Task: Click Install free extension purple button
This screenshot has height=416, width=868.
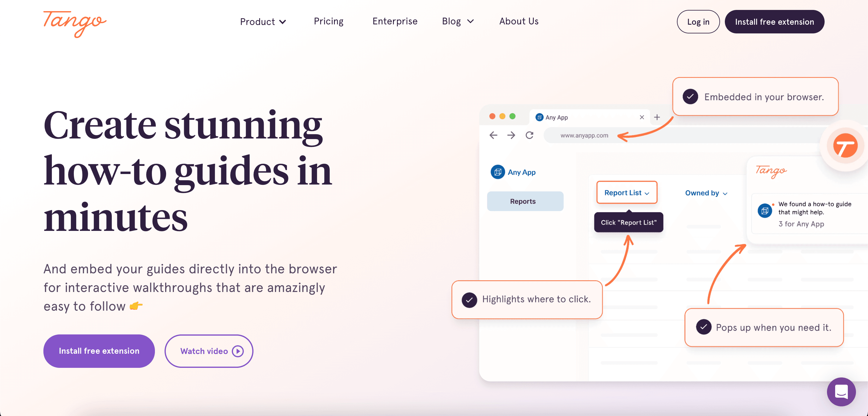Action: 99,351
